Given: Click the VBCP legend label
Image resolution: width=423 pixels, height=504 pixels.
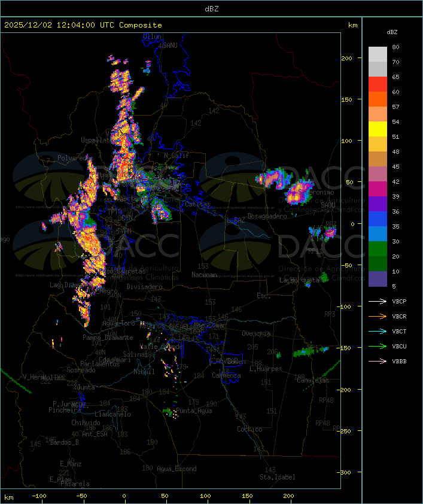Looking at the screenshot, I should [399, 302].
